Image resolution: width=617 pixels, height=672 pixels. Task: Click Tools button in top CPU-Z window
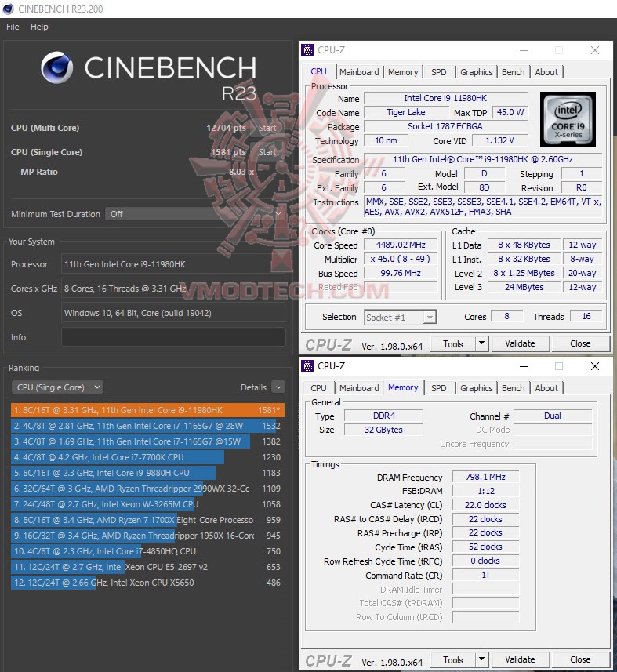[453, 343]
